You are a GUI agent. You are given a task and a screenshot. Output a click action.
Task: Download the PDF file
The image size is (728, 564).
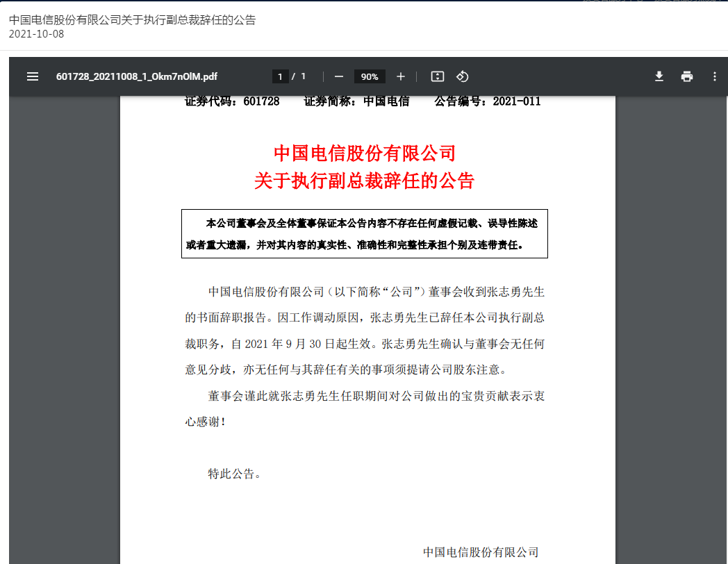point(659,76)
